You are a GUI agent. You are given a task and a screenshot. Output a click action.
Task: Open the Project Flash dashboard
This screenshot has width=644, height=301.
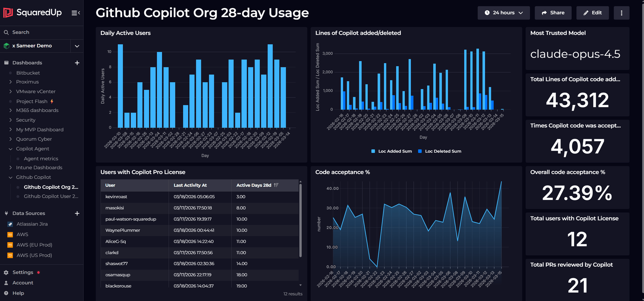pyautogui.click(x=32, y=101)
